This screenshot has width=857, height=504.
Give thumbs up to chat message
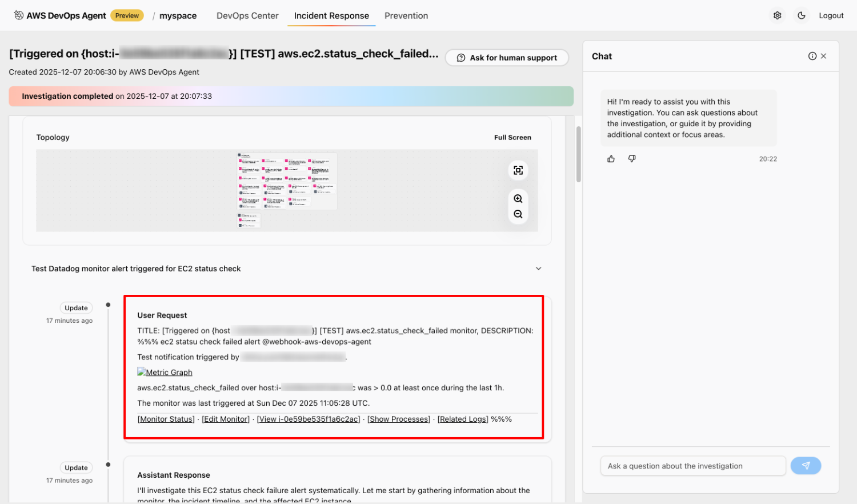click(x=611, y=159)
